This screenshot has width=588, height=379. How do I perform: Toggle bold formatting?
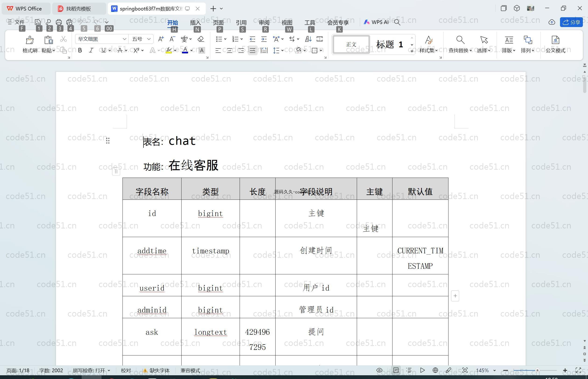[80, 50]
